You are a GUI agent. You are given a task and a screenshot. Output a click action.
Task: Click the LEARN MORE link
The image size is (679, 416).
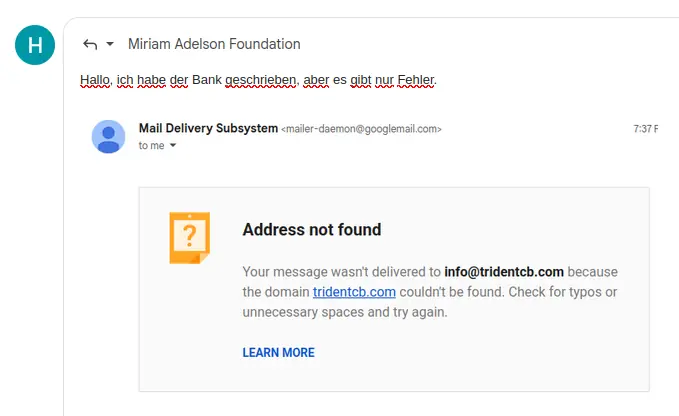click(278, 353)
